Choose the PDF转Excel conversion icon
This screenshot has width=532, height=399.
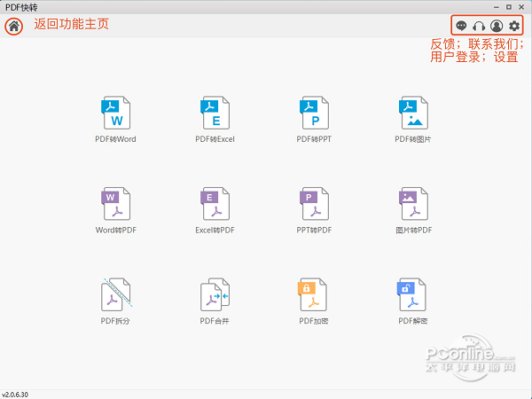pos(215,113)
